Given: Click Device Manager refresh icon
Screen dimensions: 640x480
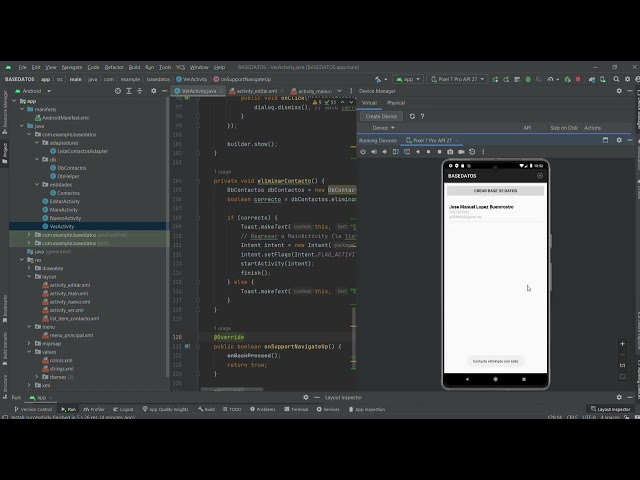Looking at the screenshot, I should coord(412,116).
